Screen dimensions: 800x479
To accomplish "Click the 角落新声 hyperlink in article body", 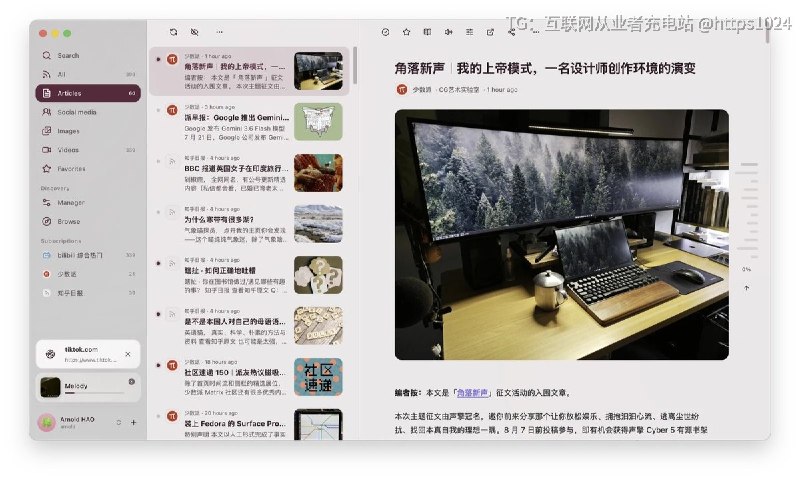I will point(472,393).
